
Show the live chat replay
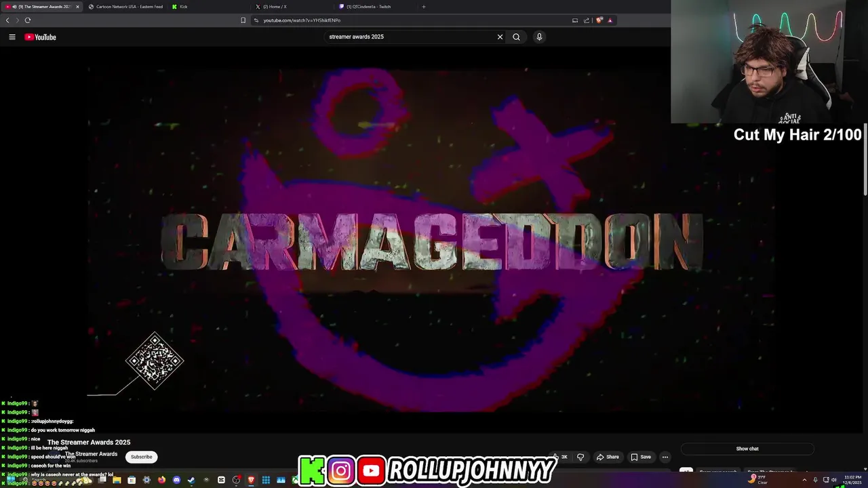point(747,449)
